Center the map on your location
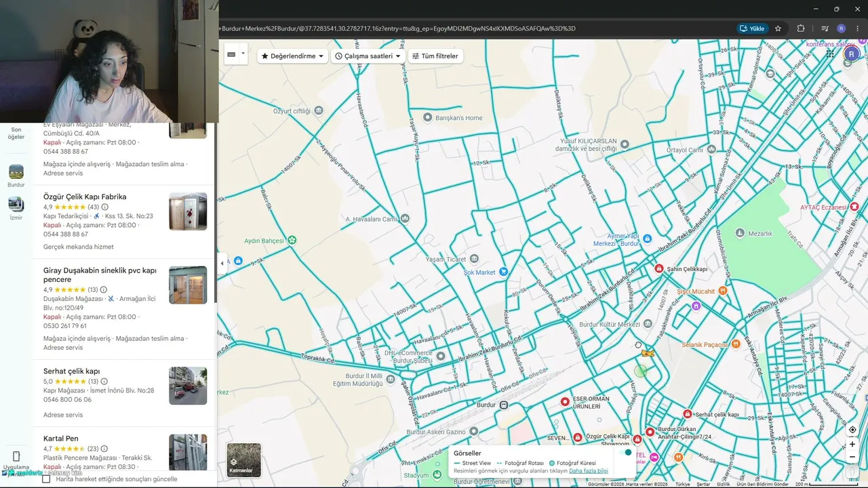Image resolution: width=868 pixels, height=488 pixels. pos(852,430)
